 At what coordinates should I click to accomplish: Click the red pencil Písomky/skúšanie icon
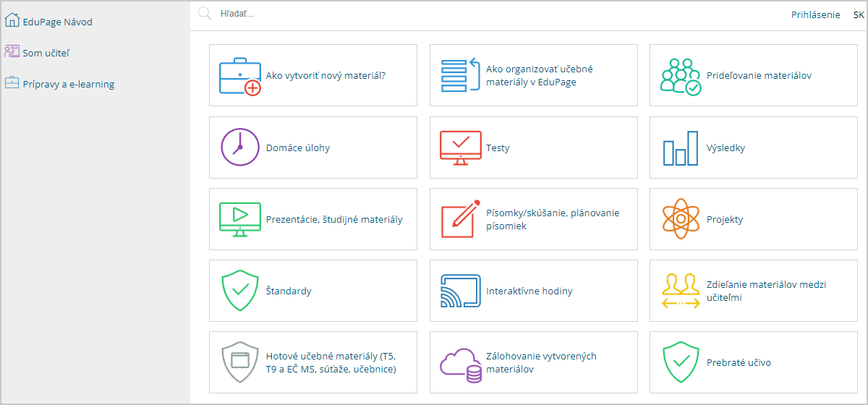tap(461, 219)
